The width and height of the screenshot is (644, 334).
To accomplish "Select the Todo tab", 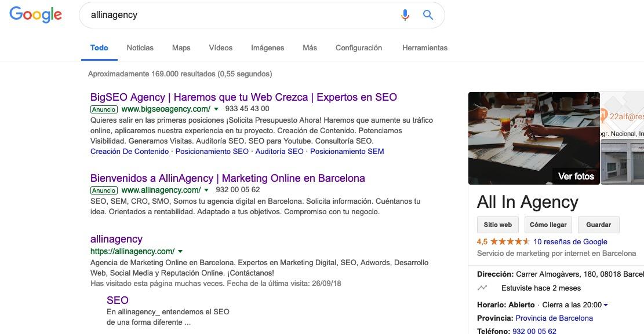I will pos(99,47).
